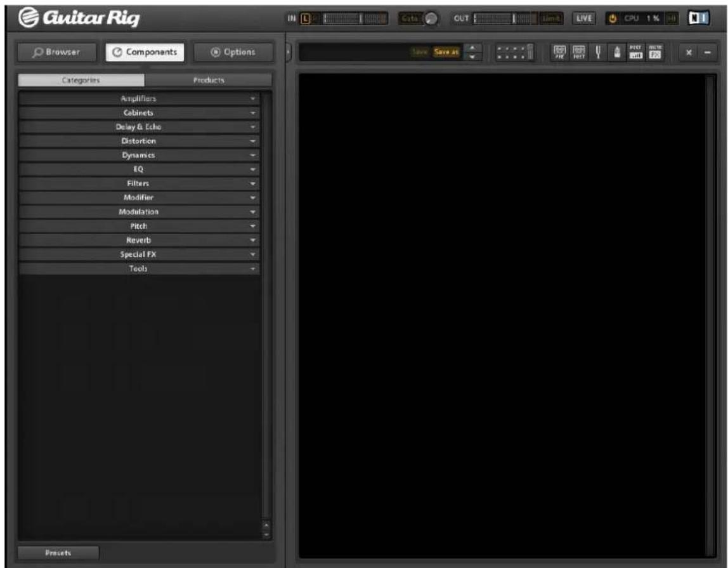
Task: Toggle the left input channel L
Action: coord(305,18)
